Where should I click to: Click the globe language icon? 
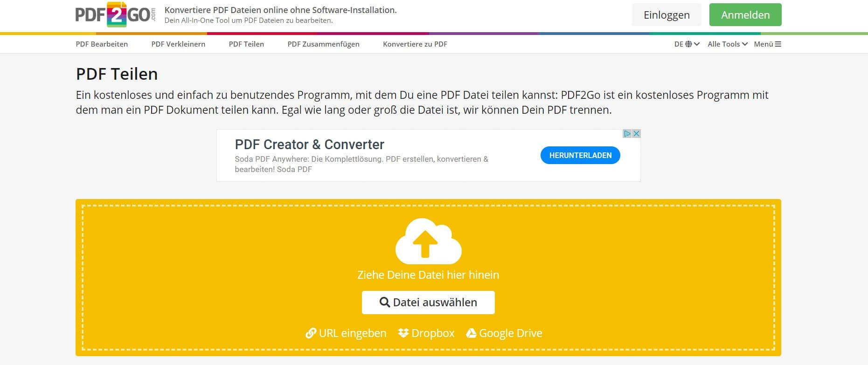pyautogui.click(x=688, y=44)
